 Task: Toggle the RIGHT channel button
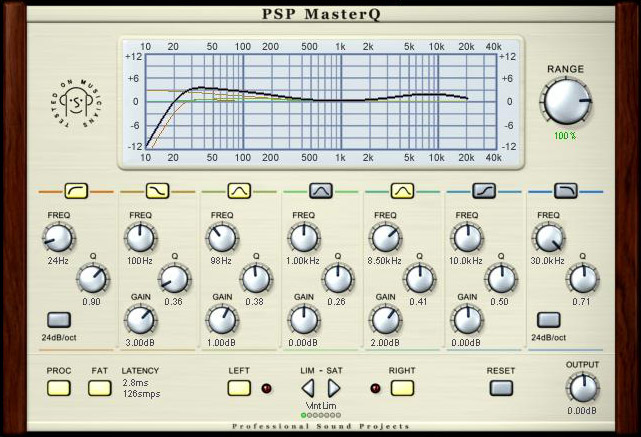402,388
